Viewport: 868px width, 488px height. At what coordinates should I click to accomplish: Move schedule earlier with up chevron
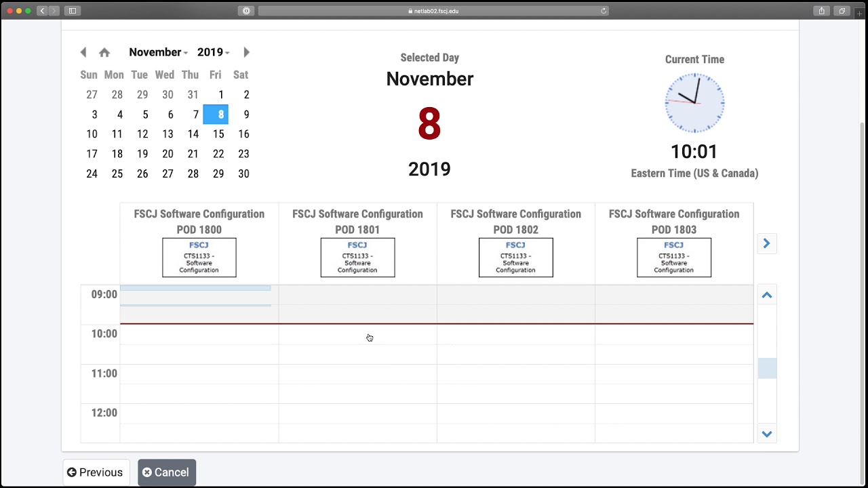767,295
